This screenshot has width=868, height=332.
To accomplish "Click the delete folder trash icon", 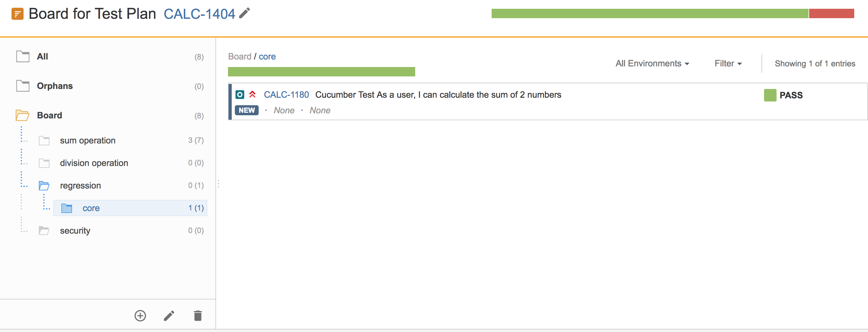I will pyautogui.click(x=198, y=316).
